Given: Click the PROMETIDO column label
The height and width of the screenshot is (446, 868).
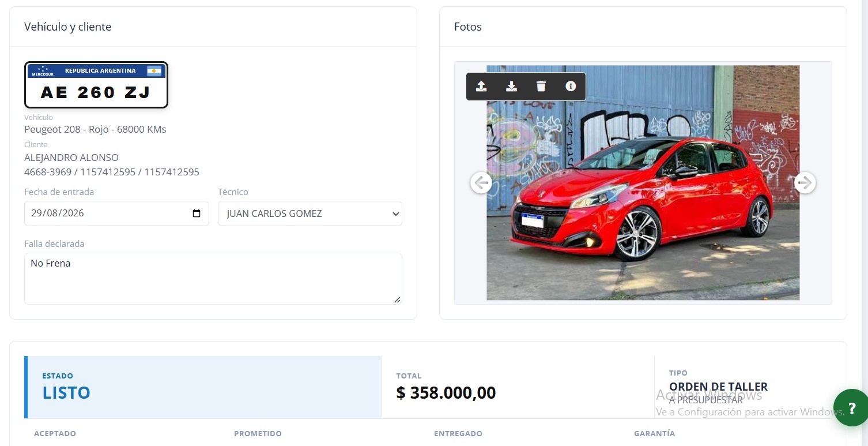Looking at the screenshot, I should point(258,434).
